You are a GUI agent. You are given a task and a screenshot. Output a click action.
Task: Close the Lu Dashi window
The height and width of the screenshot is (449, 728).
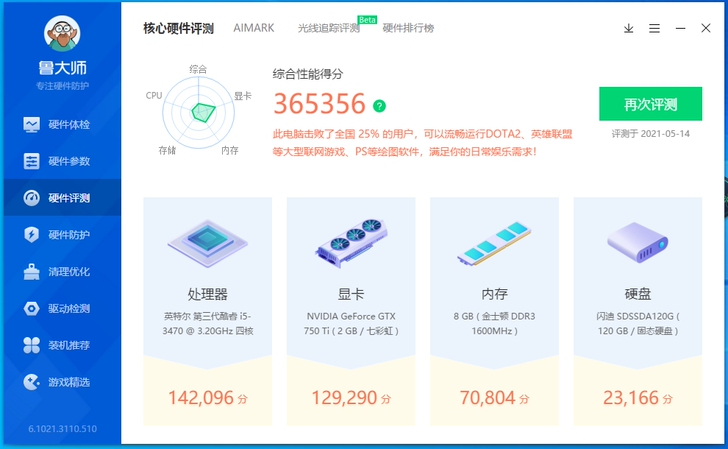coord(706,28)
